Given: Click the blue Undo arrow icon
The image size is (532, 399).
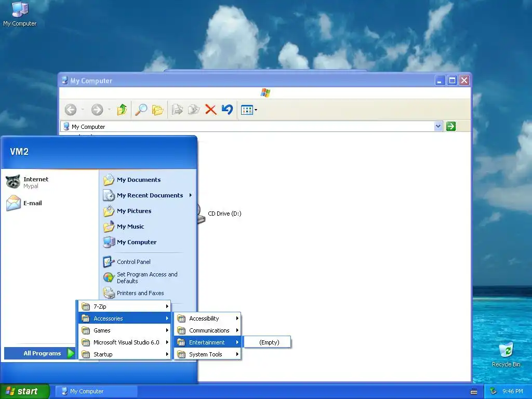Looking at the screenshot, I should [x=228, y=110].
